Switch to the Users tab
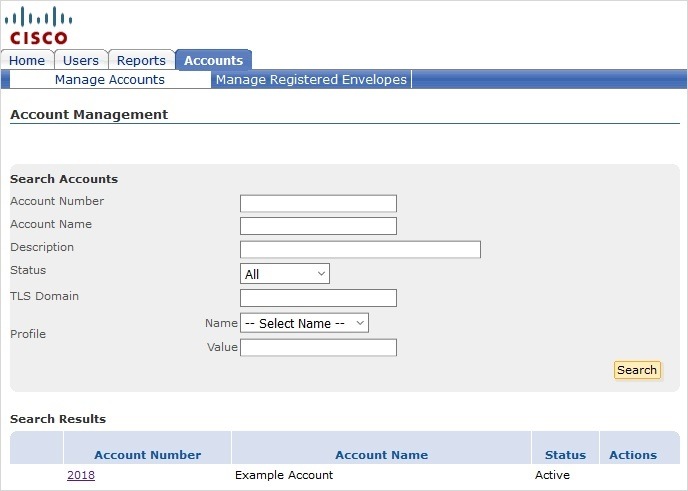Screen dimensions: 688x491 (81, 60)
